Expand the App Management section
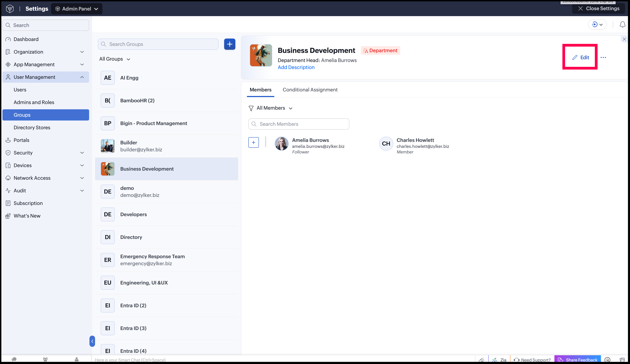630x364 pixels. pos(46,64)
